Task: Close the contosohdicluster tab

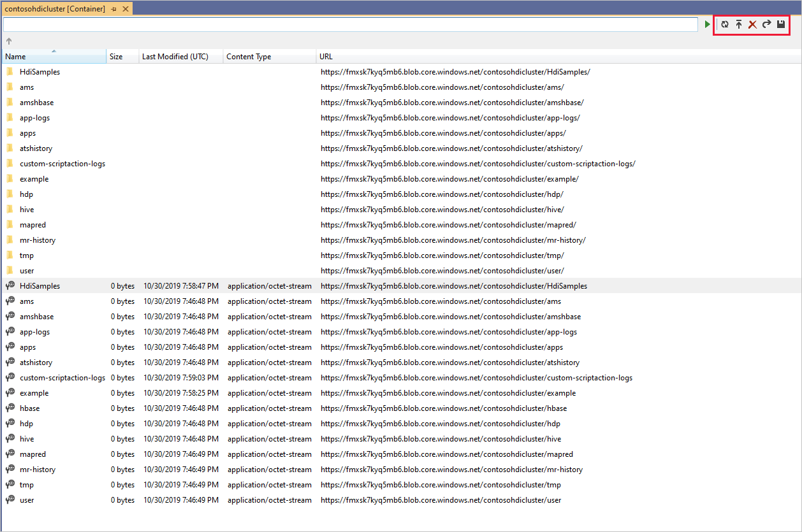Action: [126, 9]
